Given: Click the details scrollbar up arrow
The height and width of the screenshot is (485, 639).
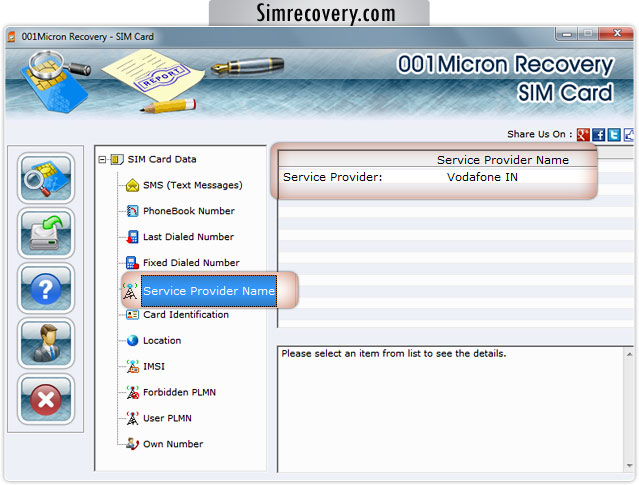Looking at the screenshot, I should 629,355.
